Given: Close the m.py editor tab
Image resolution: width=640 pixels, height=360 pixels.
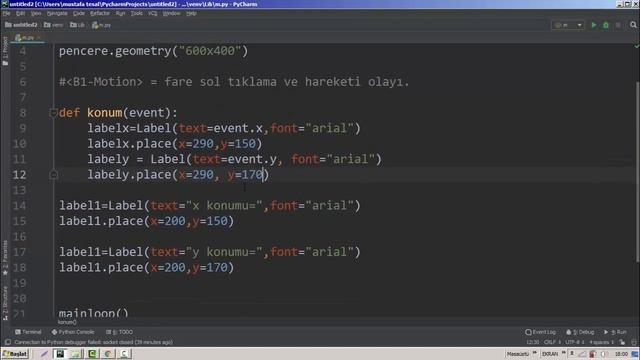Looking at the screenshot, I should (x=39, y=38).
